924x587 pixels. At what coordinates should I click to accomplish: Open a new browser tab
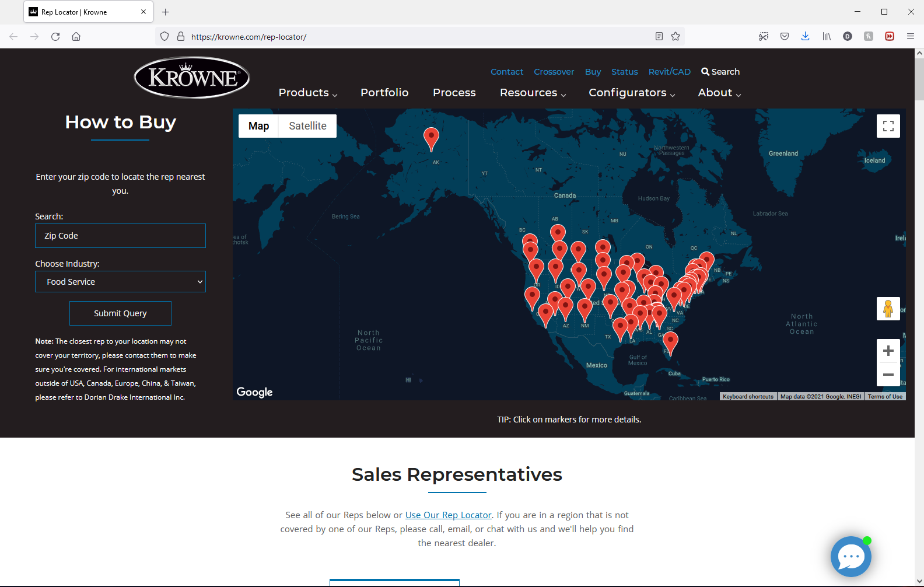pyautogui.click(x=166, y=12)
